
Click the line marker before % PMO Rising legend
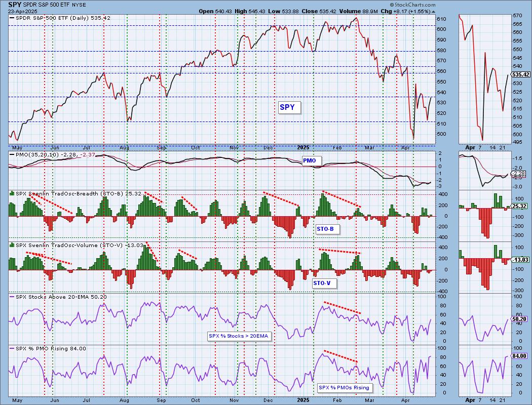coord(12,348)
